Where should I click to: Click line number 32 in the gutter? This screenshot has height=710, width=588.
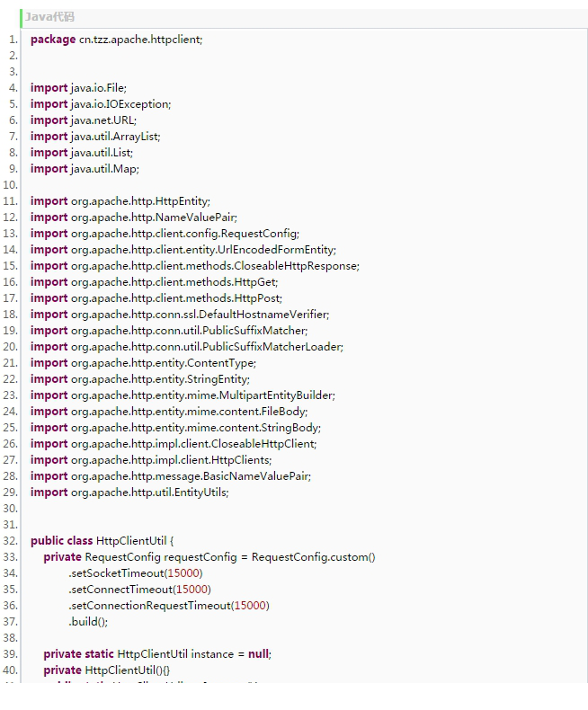(11, 541)
